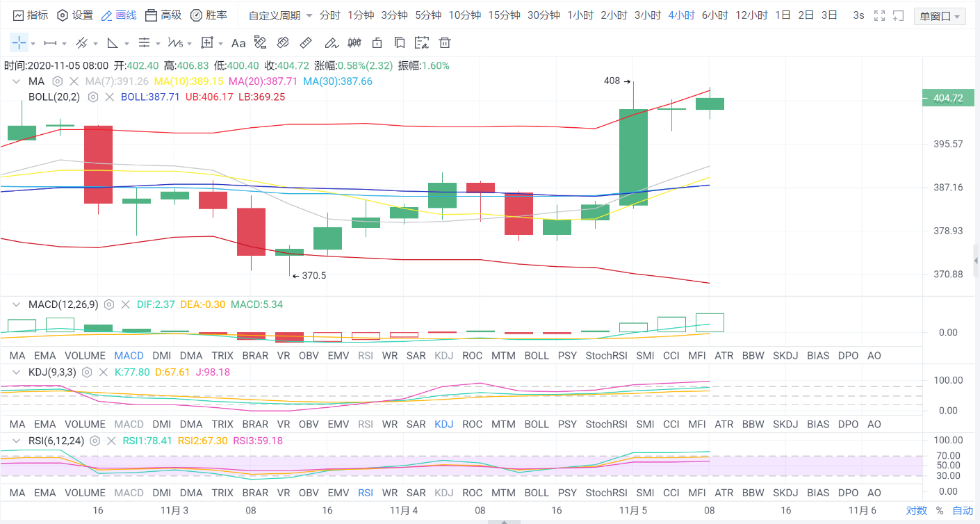The image size is (980, 524).
Task: Open the 自定义周期 custom period dropdown
Action: click(x=280, y=15)
